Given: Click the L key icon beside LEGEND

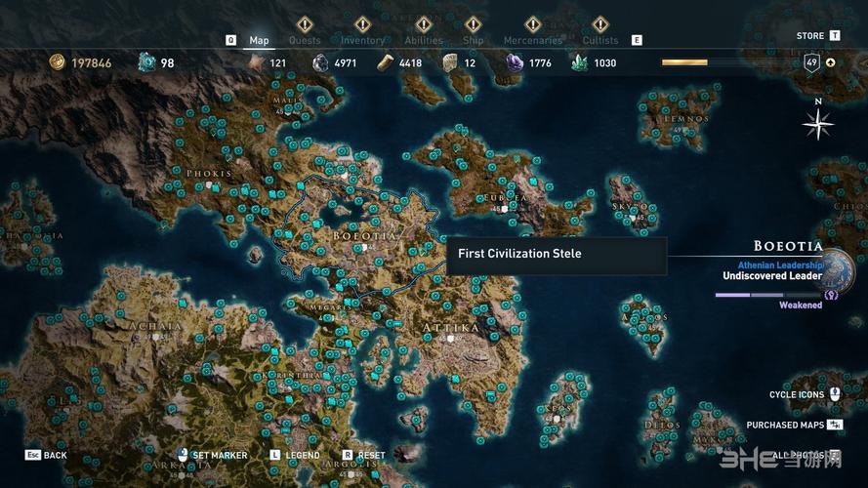Looking at the screenshot, I should click(274, 455).
